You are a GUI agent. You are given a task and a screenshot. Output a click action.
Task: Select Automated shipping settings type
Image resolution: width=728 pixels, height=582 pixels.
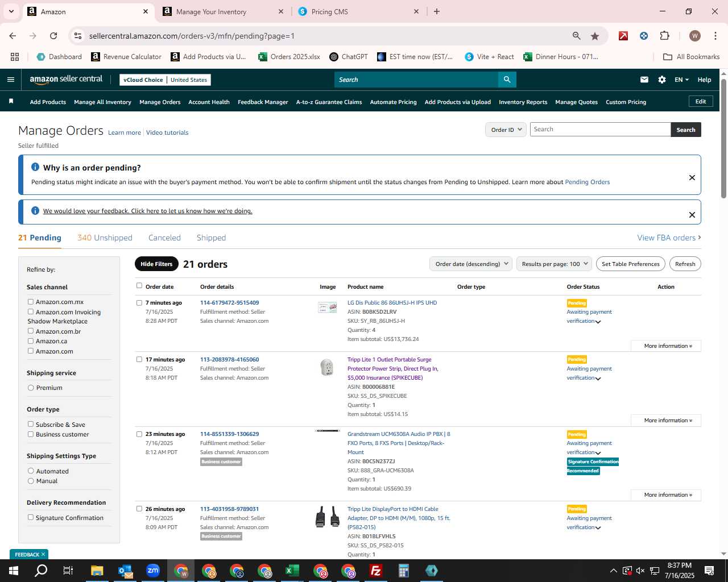[31, 471]
